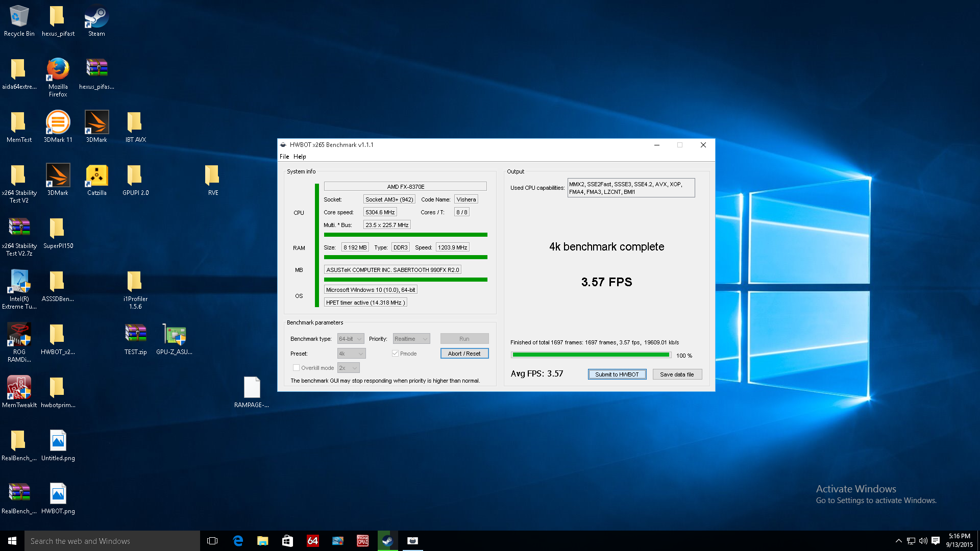Open the volume control tray icon
This screenshot has height=551, width=980.
pos(923,541)
